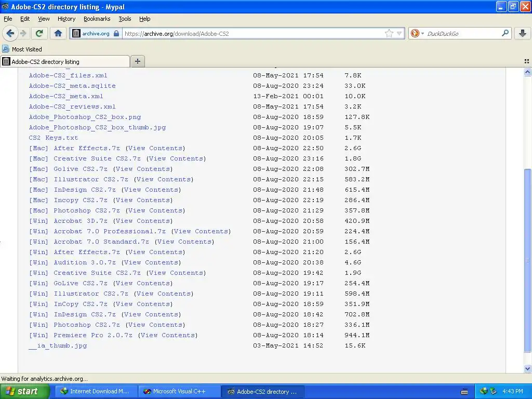Reload the page with the refresh icon
Image resolution: width=532 pixels, height=399 pixels.
tap(39, 33)
